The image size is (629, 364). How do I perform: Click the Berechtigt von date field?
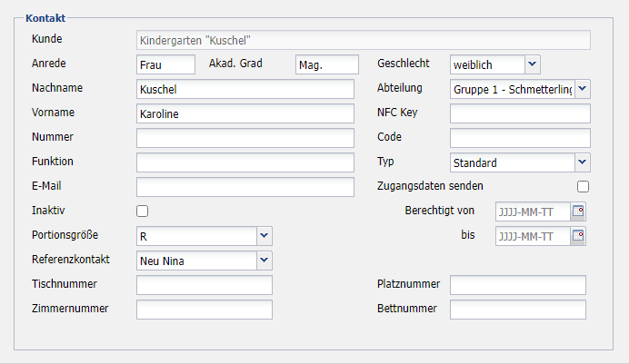click(x=532, y=212)
